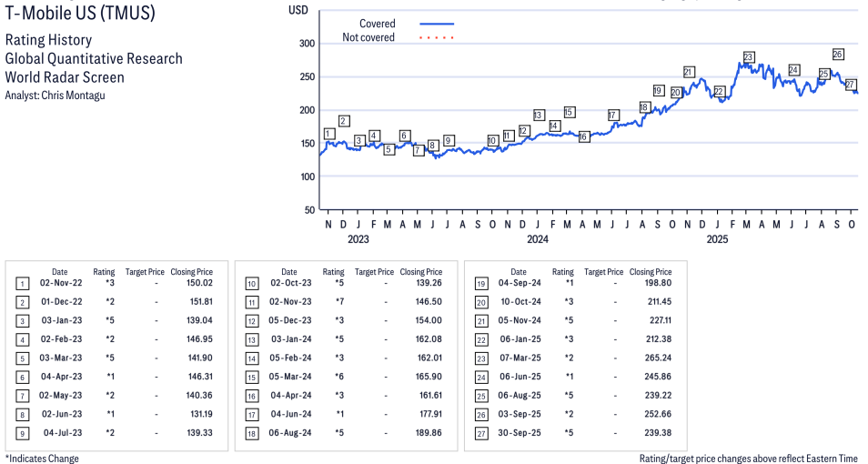This screenshot has width=868, height=464.
Task: Click chart marker 17 on the graph
Action: pyautogui.click(x=613, y=116)
